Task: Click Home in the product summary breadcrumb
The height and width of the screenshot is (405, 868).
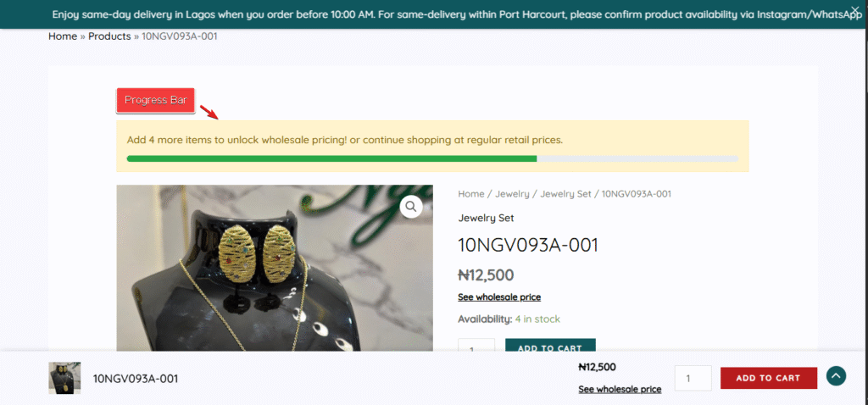Action: [x=471, y=194]
